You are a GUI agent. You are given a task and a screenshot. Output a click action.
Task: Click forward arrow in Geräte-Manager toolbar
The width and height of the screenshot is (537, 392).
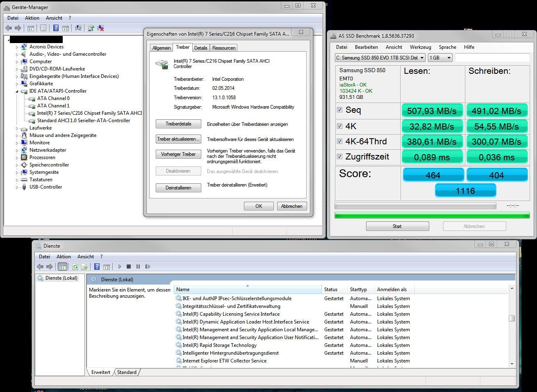pyautogui.click(x=18, y=28)
